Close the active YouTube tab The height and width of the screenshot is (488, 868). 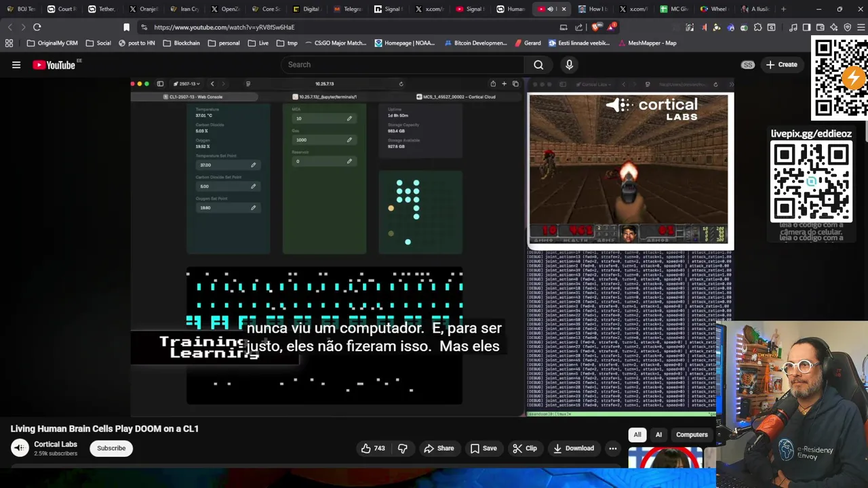564,9
